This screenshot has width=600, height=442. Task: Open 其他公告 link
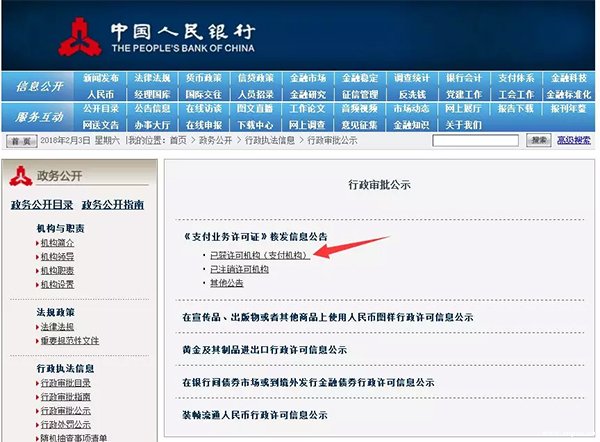tap(227, 283)
